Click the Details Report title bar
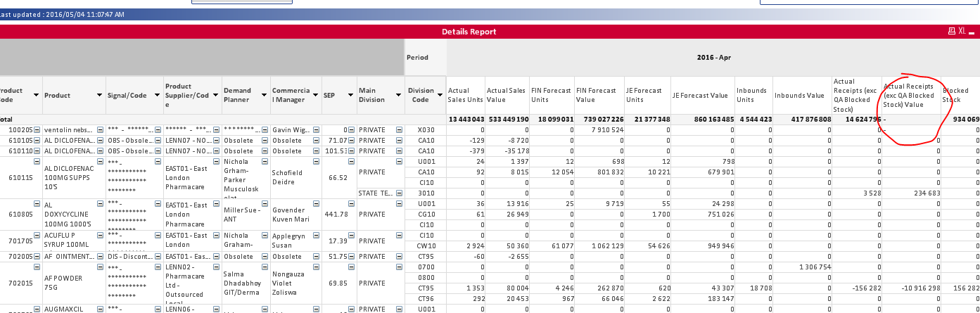Screen dimensions: 980x313 coord(490,32)
